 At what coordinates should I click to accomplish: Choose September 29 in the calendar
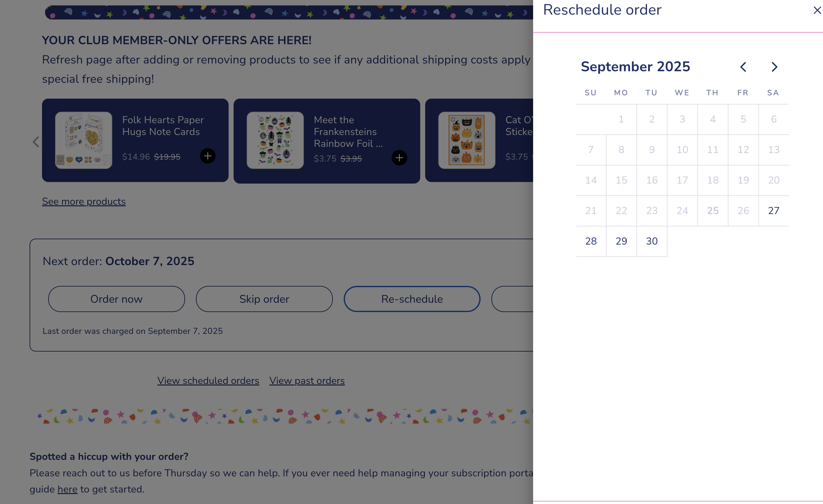(x=621, y=241)
